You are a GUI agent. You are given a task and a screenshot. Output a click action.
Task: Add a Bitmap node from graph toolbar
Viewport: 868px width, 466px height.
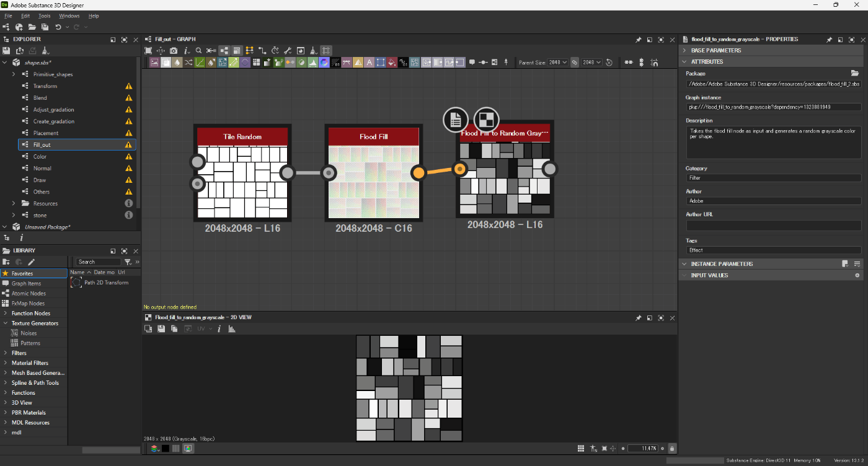click(154, 62)
